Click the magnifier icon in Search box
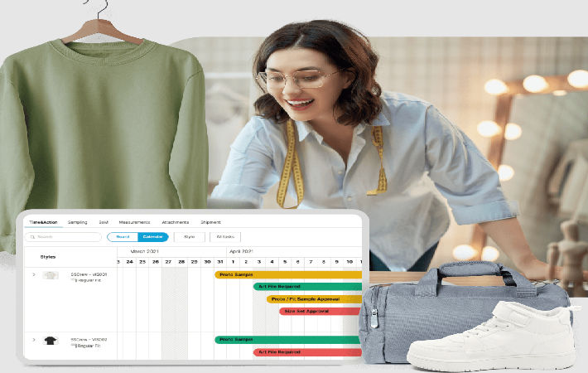Image resolution: width=588 pixels, height=373 pixels. click(32, 237)
